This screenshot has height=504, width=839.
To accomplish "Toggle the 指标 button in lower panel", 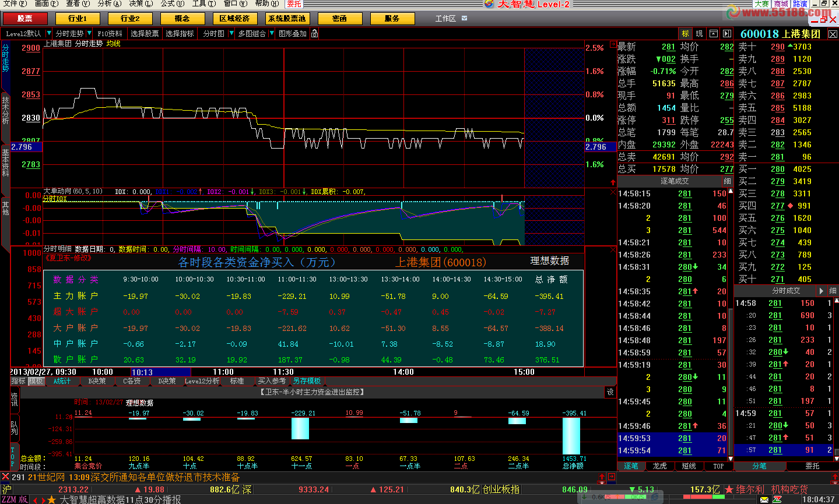I will 19,381.
